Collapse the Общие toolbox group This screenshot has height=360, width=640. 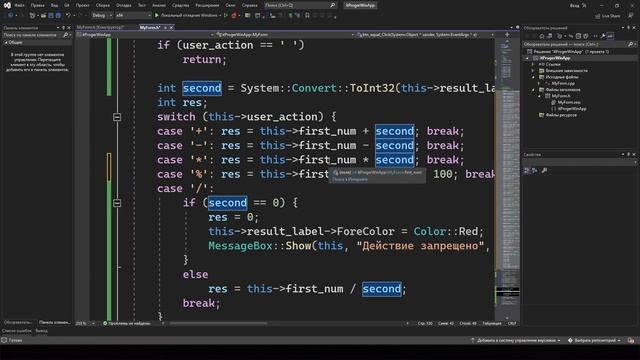click(x=6, y=42)
